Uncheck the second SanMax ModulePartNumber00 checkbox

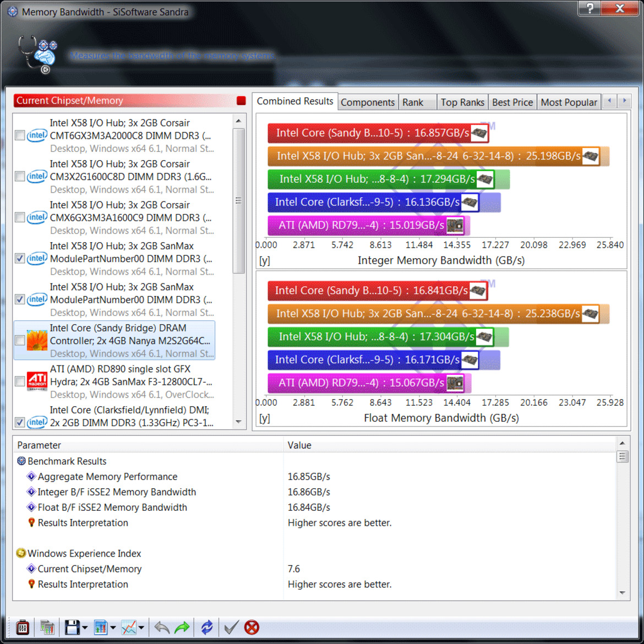pos(19,299)
